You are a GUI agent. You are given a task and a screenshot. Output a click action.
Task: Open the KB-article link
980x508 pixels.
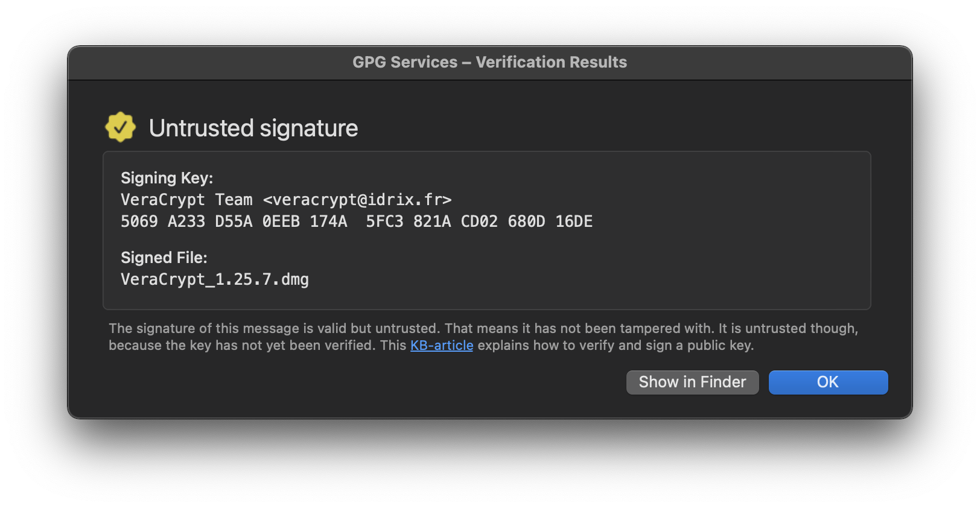pyautogui.click(x=442, y=345)
